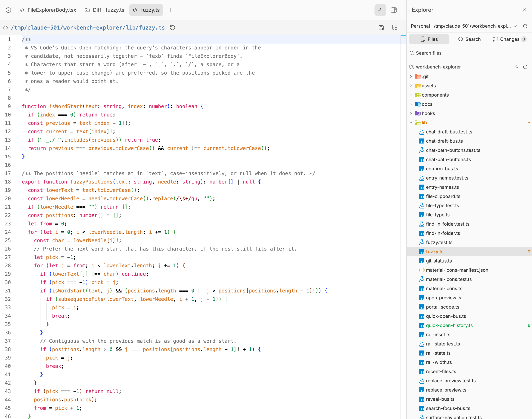Open material-icons-manifest.json file
532x419 pixels.
coord(469,270)
